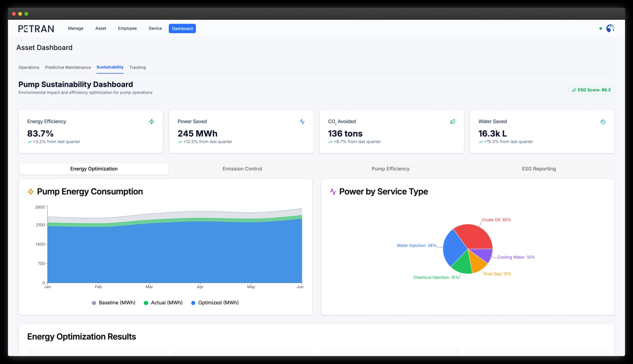633x364 pixels.
Task: Click the lightning icon on the Energy Efficiency card
Action: tap(151, 122)
